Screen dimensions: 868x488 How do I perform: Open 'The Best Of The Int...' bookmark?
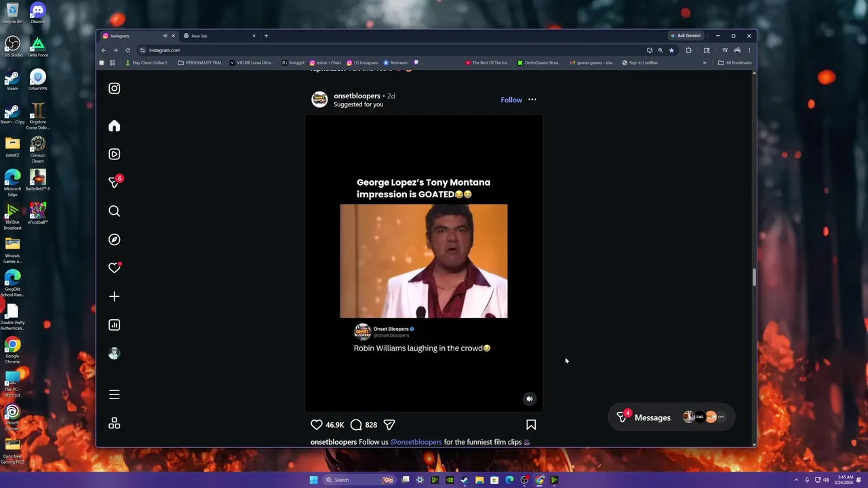click(x=488, y=62)
